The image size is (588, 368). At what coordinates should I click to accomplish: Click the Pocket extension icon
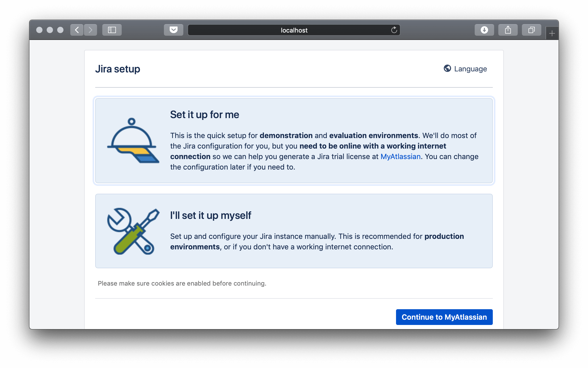[173, 30]
